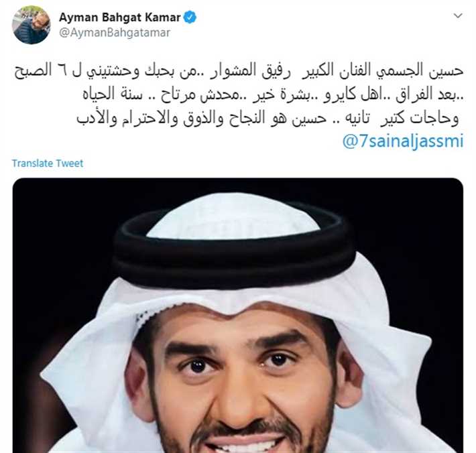Click the Ayman Bahgat Kamar display name

(120, 17)
